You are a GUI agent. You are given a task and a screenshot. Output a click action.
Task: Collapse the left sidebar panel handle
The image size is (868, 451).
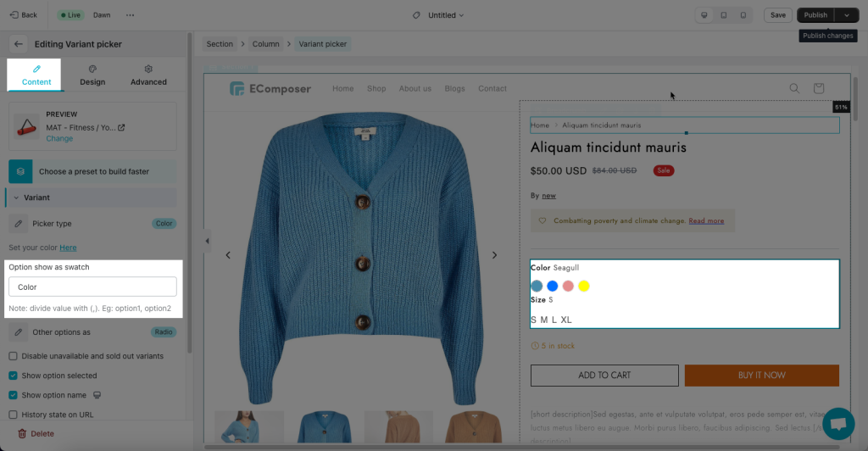point(207,241)
